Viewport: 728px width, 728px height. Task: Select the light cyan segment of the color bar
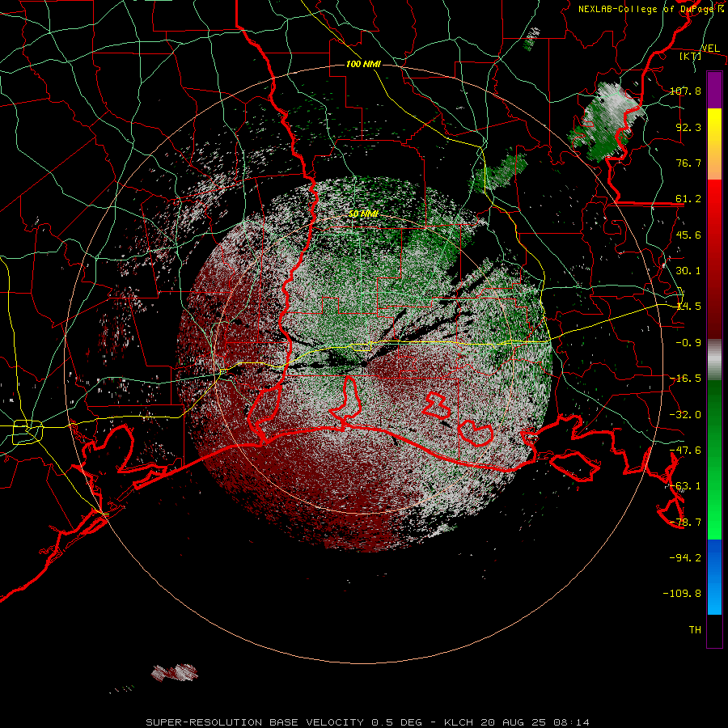click(714, 599)
